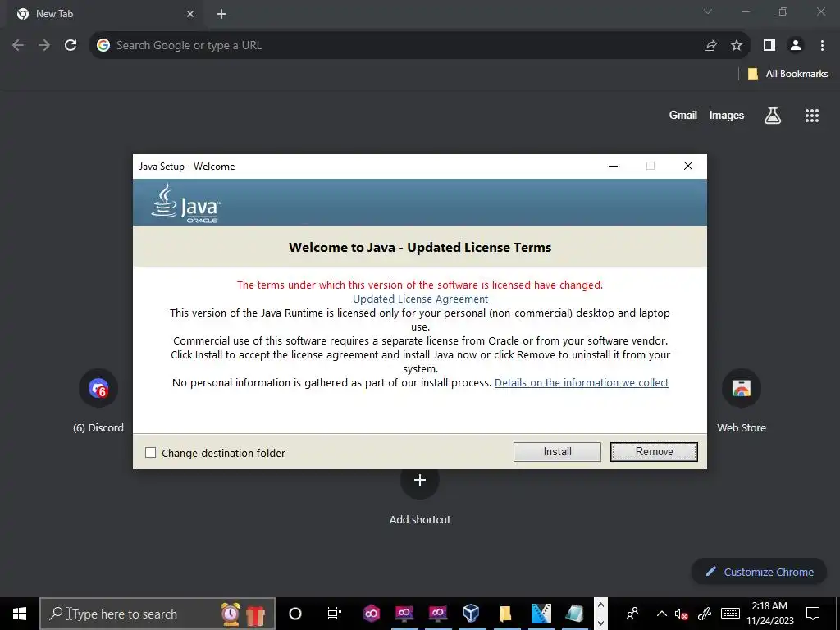Open the Chrome profile icon
This screenshot has height=630, width=840.
(x=796, y=46)
